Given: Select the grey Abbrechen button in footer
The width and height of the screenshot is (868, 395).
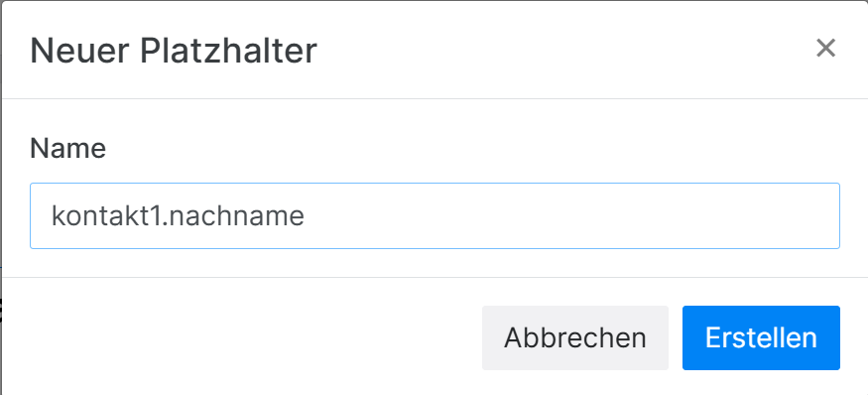Looking at the screenshot, I should 575,338.
